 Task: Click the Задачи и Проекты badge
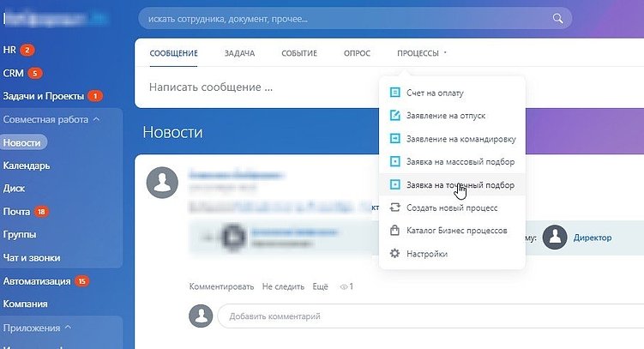click(95, 96)
